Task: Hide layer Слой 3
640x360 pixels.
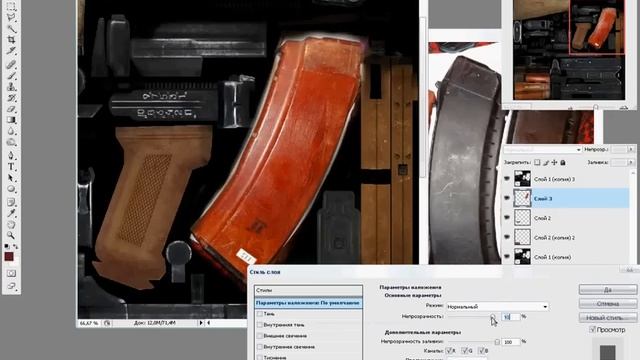Action: pos(507,198)
